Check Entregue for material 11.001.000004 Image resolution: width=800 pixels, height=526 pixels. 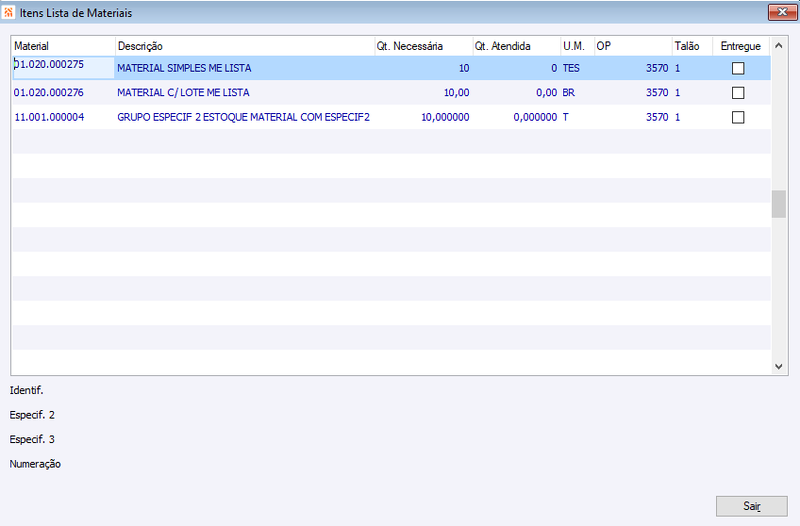pos(738,117)
